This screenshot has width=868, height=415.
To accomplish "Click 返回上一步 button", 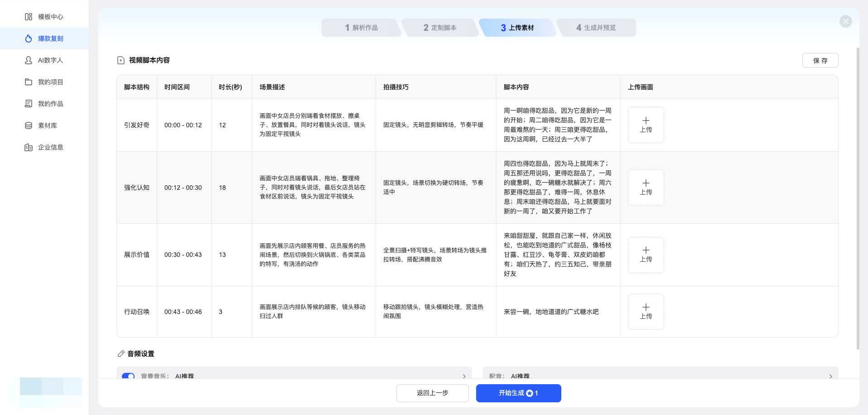I will point(432,393).
